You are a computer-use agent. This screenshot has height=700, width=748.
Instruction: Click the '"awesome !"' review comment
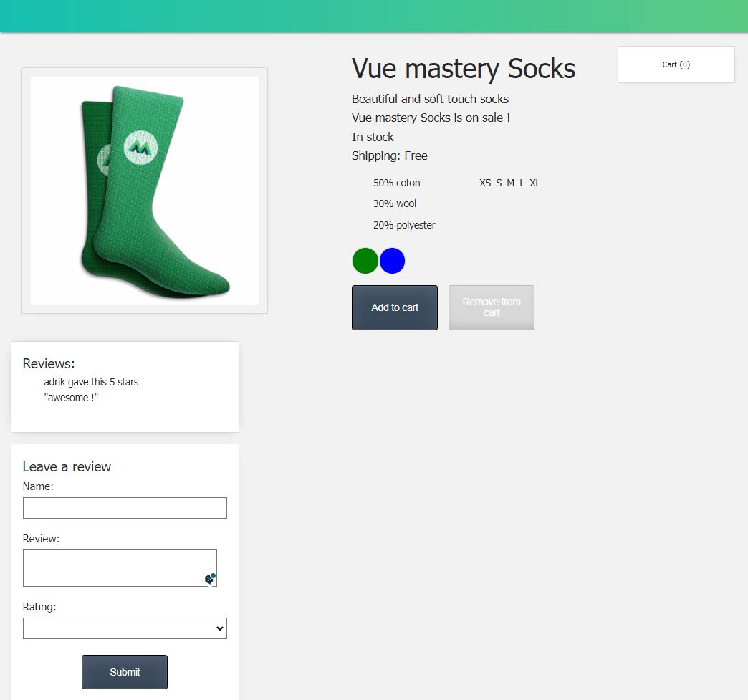pos(71,398)
